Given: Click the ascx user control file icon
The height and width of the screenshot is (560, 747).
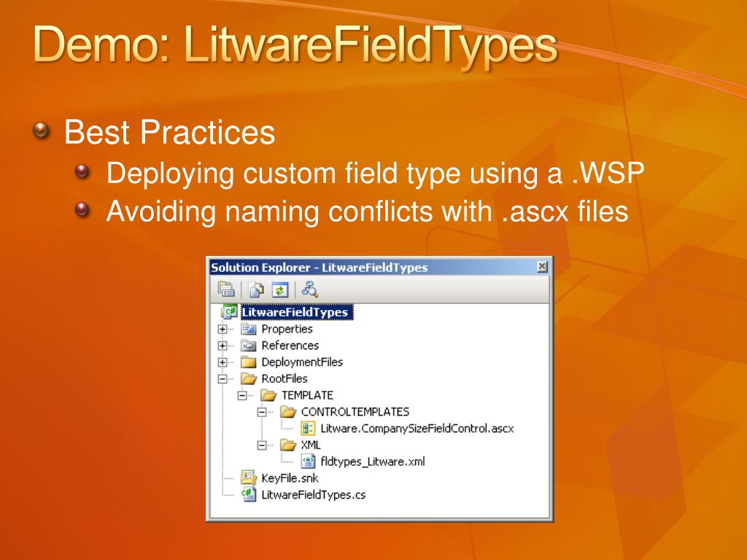Looking at the screenshot, I should click(x=308, y=428).
